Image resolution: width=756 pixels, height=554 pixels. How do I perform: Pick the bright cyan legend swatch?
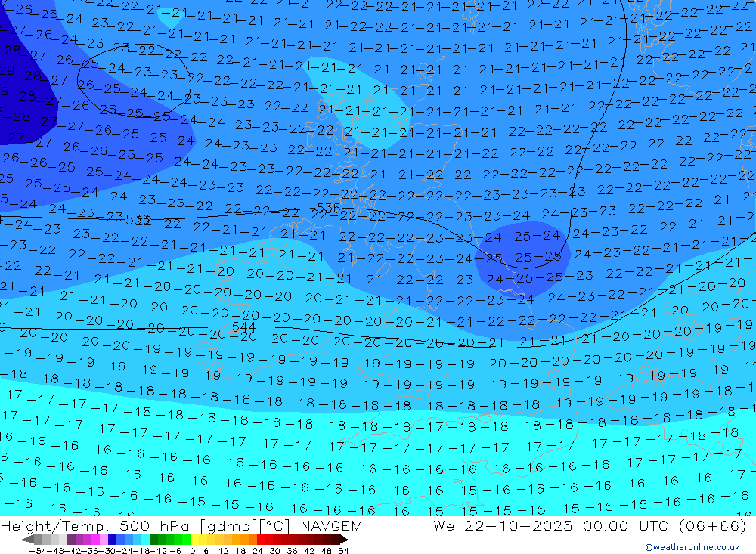(145, 539)
